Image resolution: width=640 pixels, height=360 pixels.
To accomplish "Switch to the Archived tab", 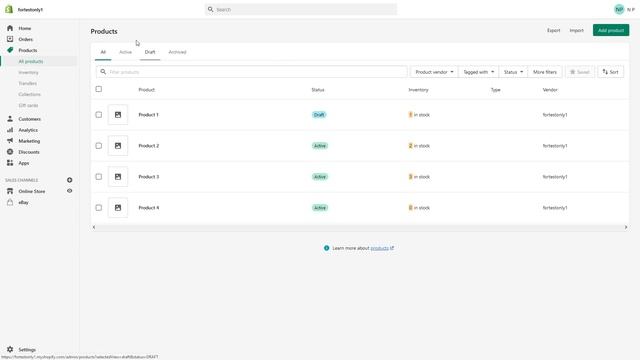I will tap(177, 52).
